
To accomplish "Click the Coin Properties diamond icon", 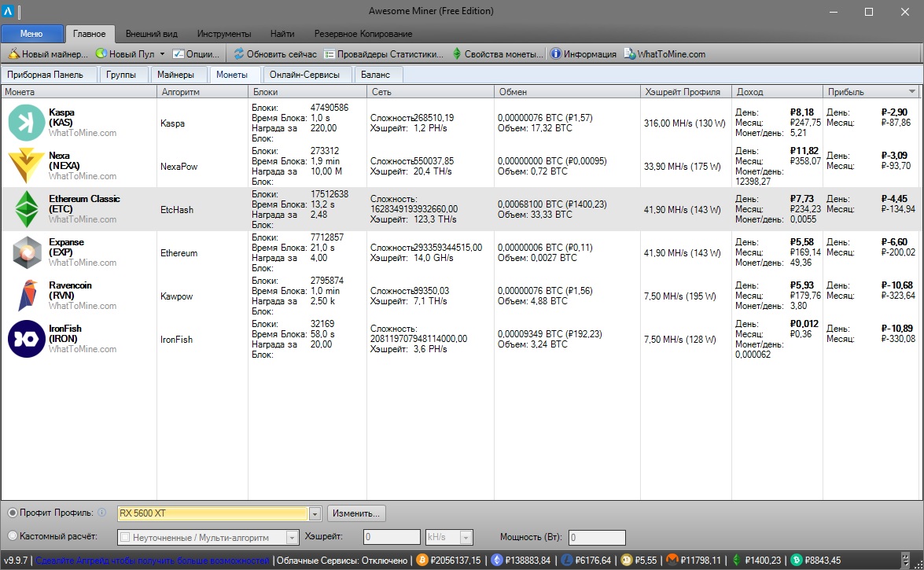I will pos(457,53).
